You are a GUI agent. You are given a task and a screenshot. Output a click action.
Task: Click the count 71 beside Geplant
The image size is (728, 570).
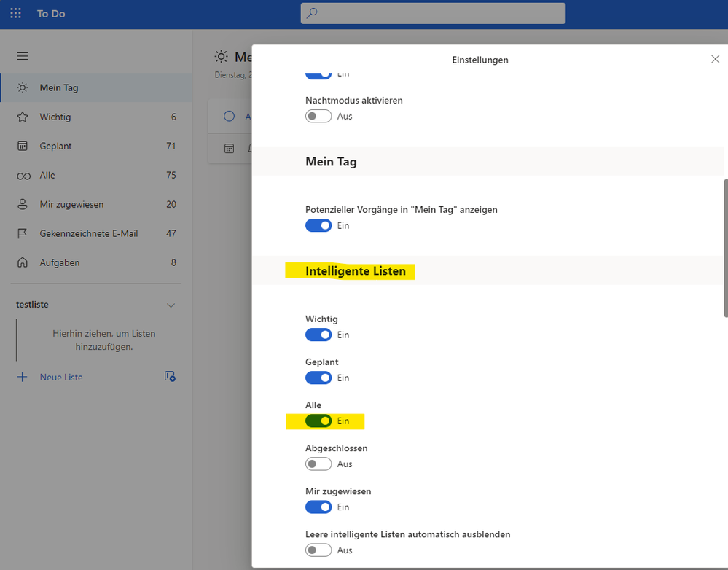[171, 146]
